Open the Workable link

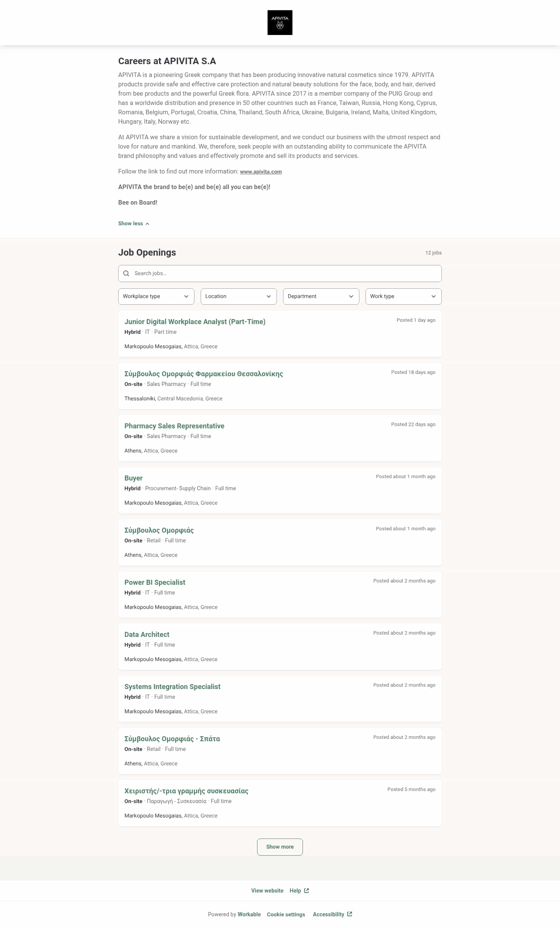(x=249, y=914)
